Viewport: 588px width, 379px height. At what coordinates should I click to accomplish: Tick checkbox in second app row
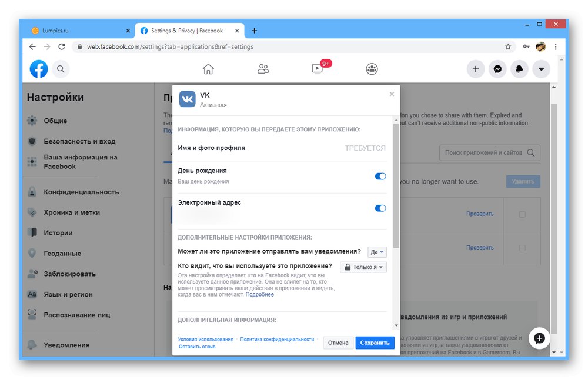click(522, 248)
